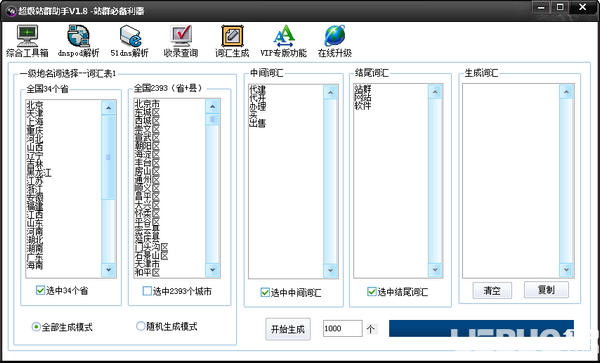
Task: Click down arrow of 结尾词汇 scrollbar
Action: coord(435,270)
